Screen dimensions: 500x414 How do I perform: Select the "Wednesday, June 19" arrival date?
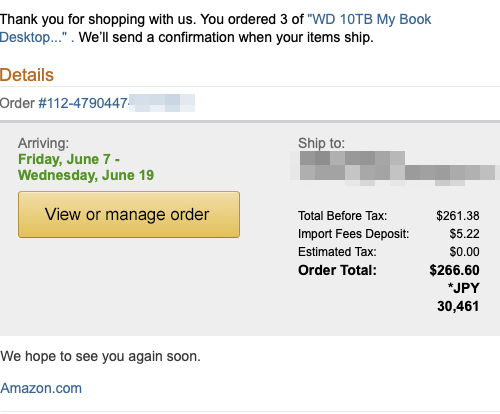tap(86, 175)
